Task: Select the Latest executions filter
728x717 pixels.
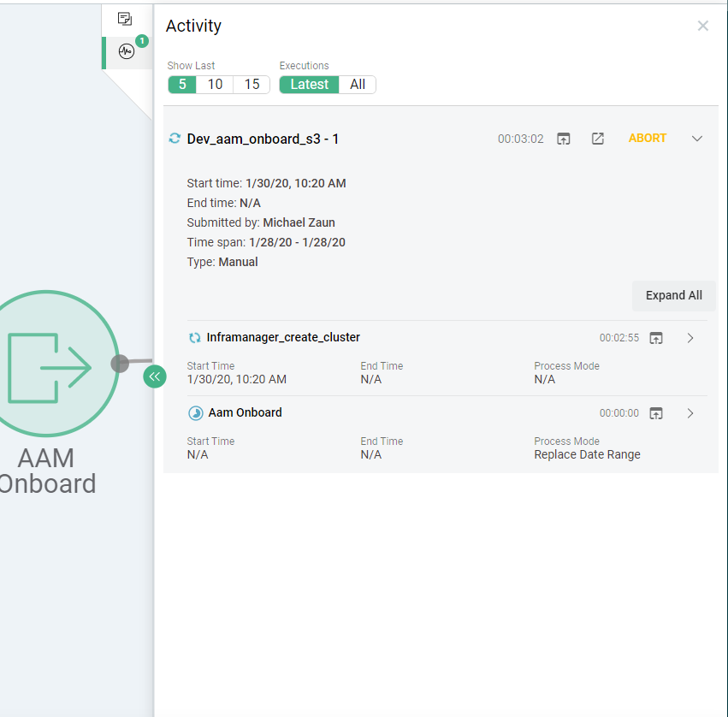Action: click(309, 85)
